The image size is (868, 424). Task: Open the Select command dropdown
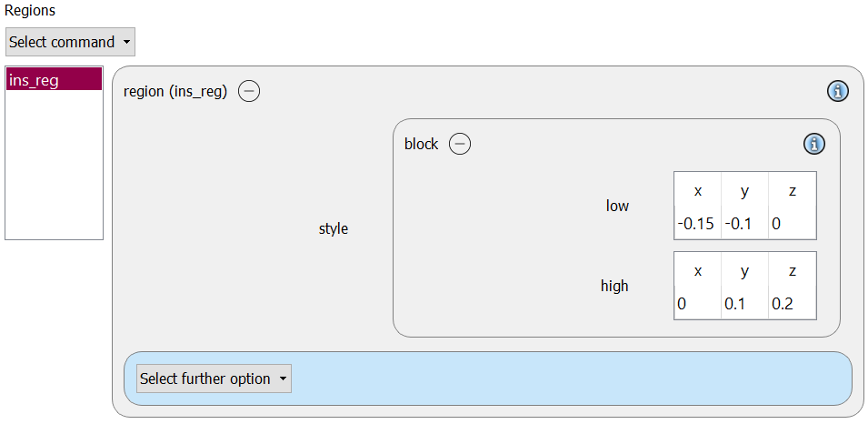pos(70,42)
